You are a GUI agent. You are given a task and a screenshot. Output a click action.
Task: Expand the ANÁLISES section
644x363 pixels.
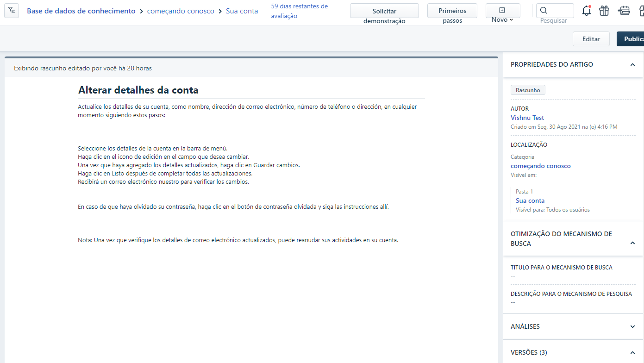[632, 326]
